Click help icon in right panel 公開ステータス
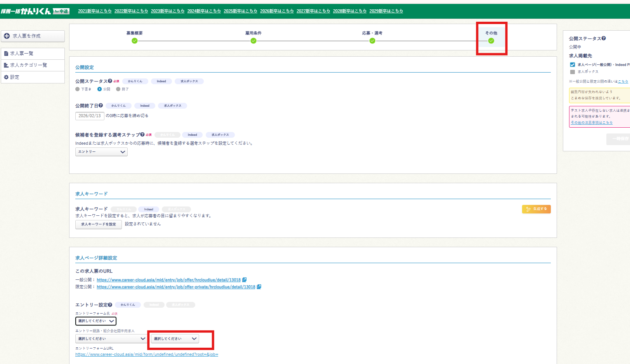The image size is (630, 364). coord(604,38)
